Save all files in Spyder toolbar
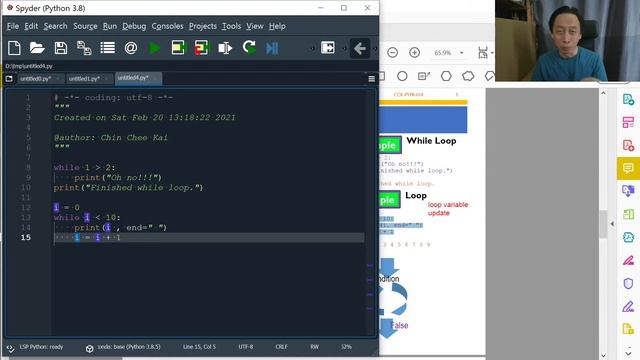The image size is (640, 360). pyautogui.click(x=84, y=48)
